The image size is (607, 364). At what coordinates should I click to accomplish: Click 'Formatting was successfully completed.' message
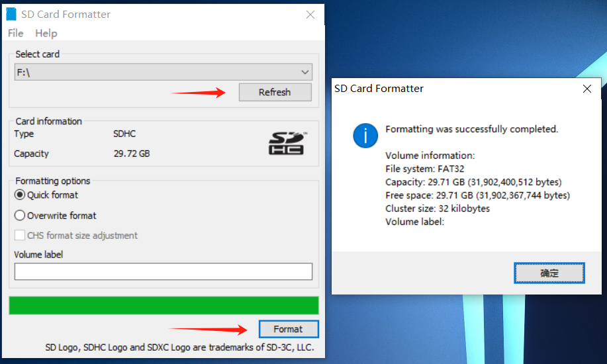[471, 129]
